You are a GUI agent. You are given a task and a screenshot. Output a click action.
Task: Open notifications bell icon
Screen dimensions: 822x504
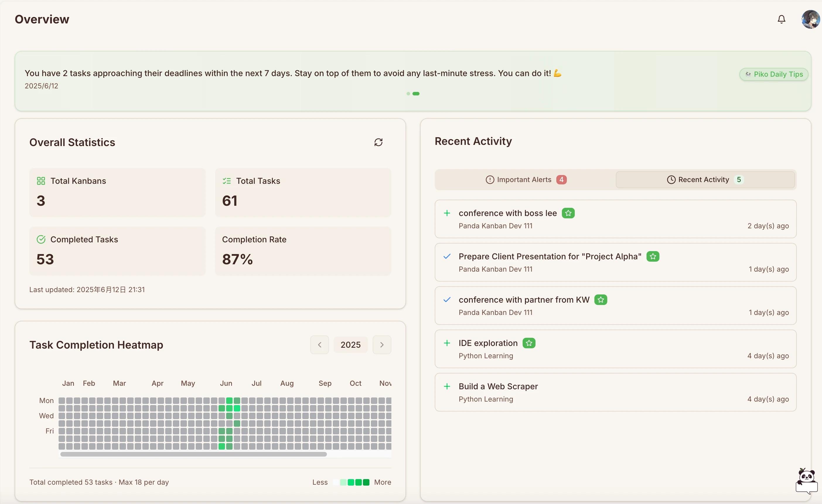pos(781,19)
